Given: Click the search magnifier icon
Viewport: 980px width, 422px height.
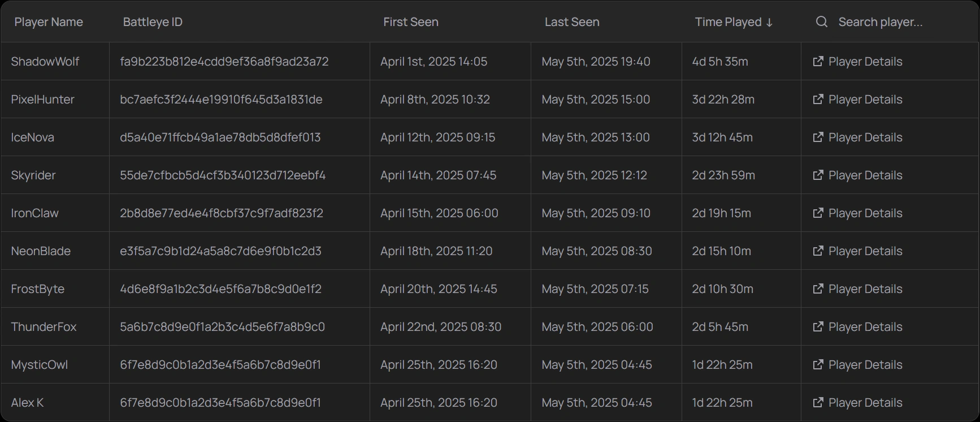Looking at the screenshot, I should 822,22.
